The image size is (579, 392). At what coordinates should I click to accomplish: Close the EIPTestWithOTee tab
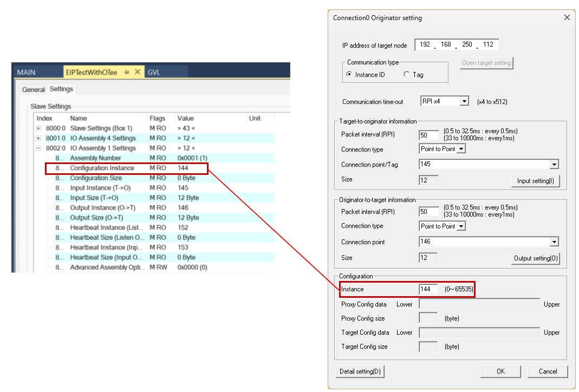pos(138,72)
